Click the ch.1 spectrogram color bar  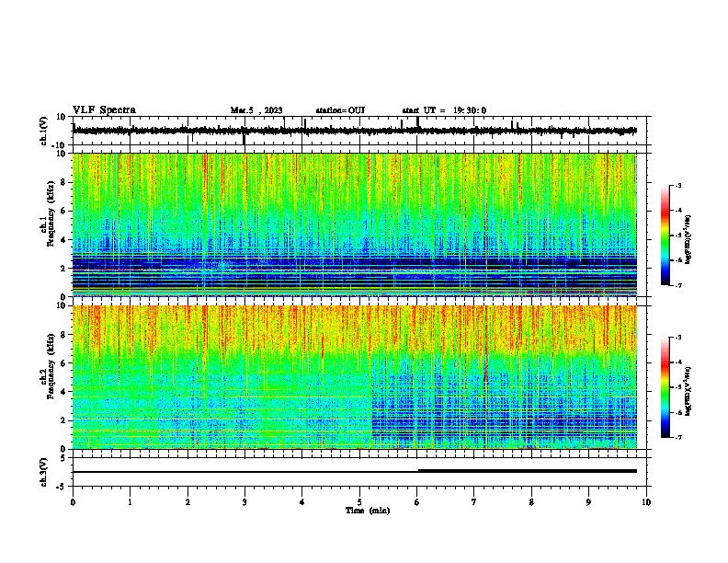(665, 236)
